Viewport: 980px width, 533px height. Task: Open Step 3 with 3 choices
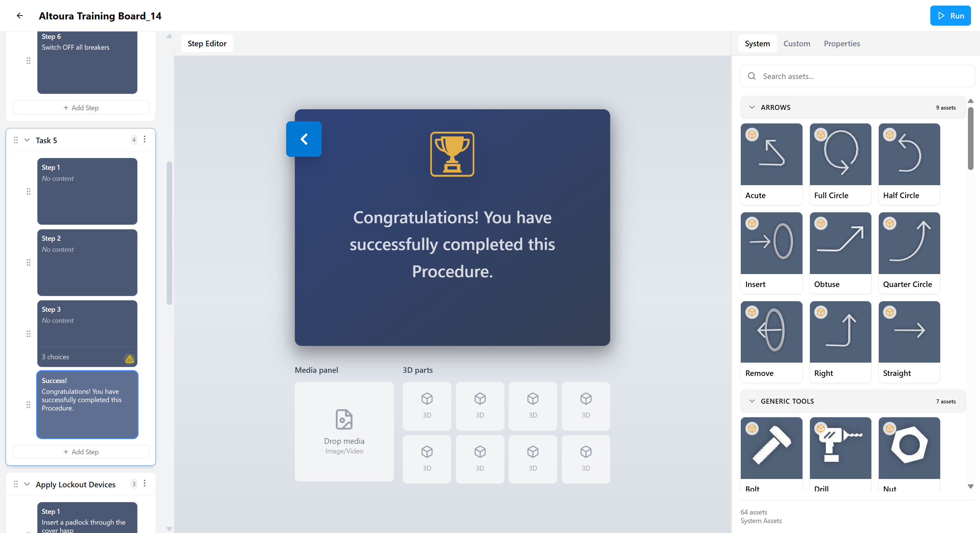pyautogui.click(x=87, y=333)
